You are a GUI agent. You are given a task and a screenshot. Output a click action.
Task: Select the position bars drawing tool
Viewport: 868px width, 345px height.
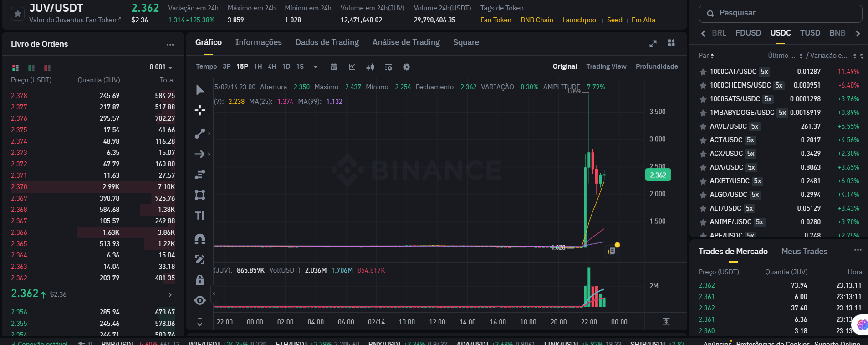[x=199, y=175]
